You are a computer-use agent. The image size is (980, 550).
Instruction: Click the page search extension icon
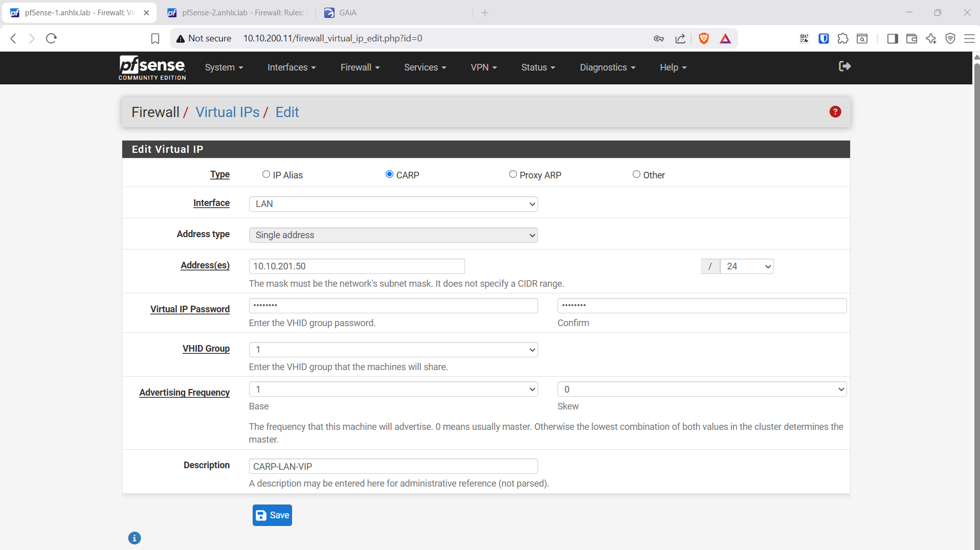click(862, 39)
